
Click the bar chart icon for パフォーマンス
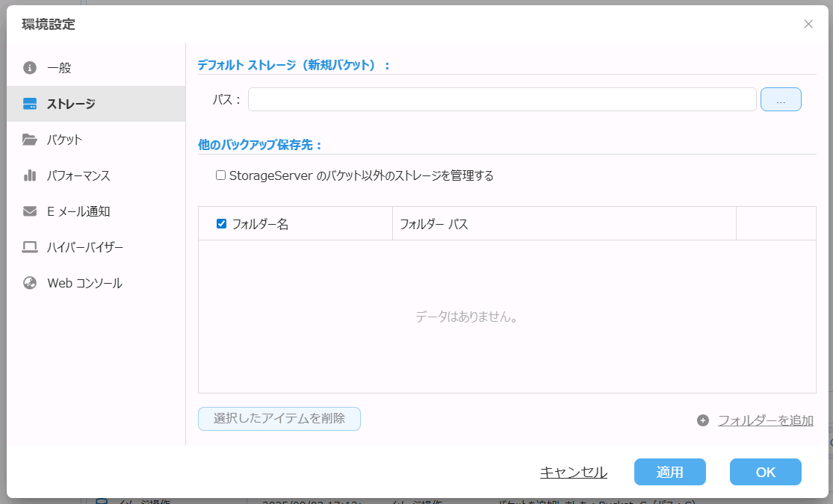click(x=30, y=175)
